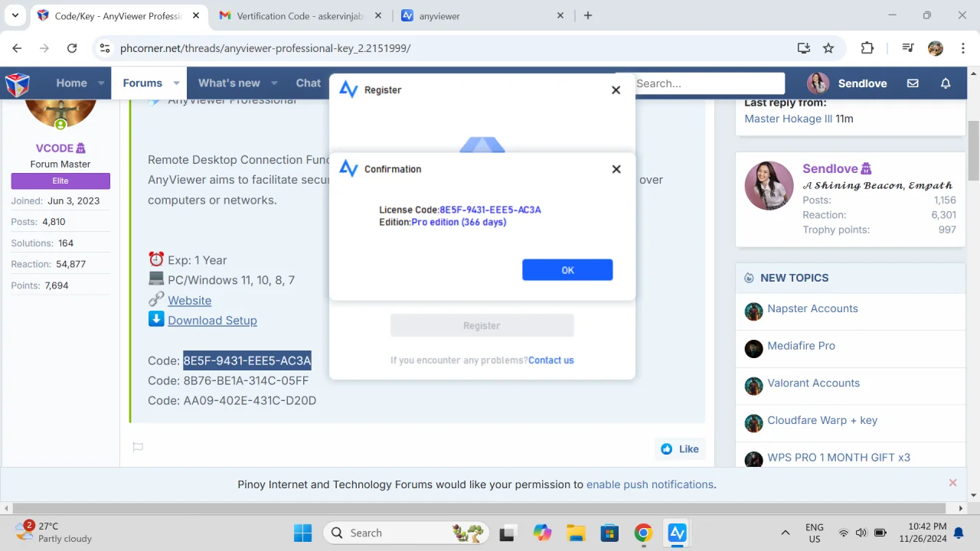
Task: Open the alerts bell icon
Action: 946,83
